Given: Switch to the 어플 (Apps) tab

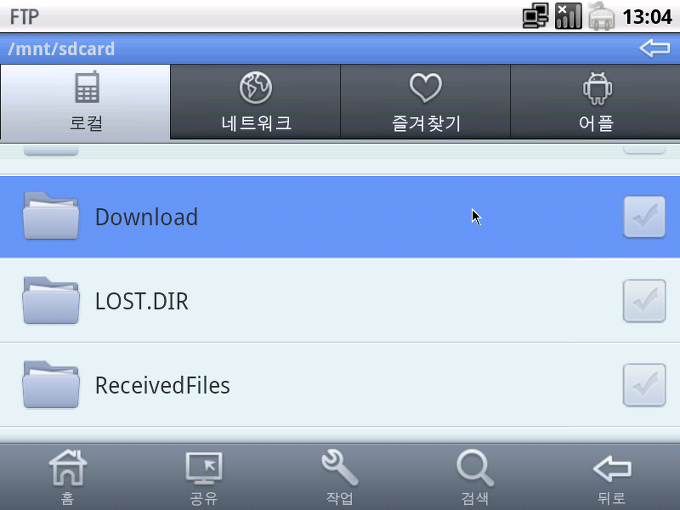Looking at the screenshot, I should click(x=595, y=102).
